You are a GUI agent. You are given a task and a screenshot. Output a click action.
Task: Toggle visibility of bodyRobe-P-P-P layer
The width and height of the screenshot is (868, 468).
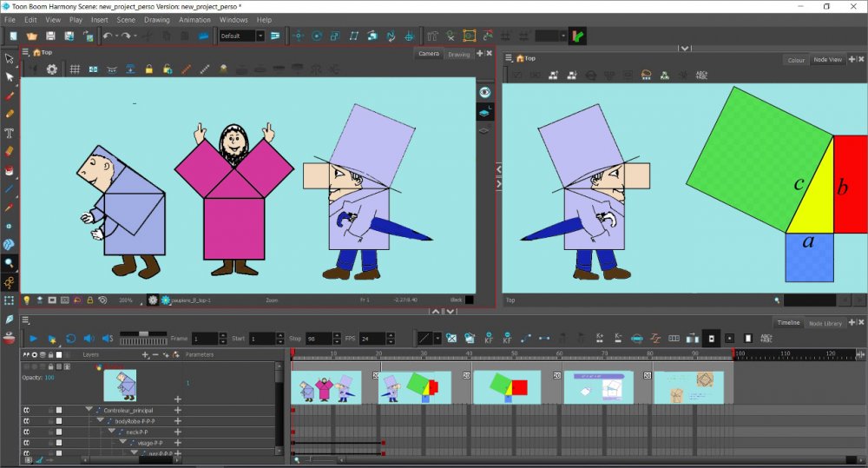(27, 421)
